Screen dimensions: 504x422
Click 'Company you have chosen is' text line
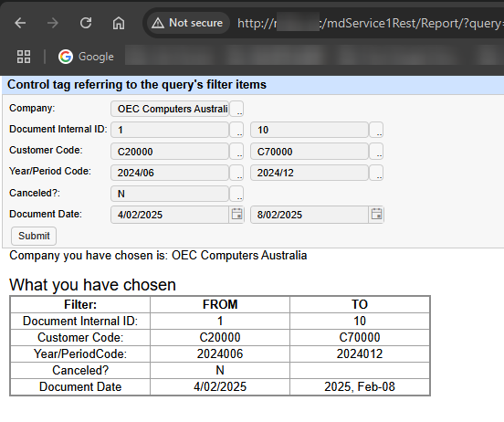(x=158, y=256)
